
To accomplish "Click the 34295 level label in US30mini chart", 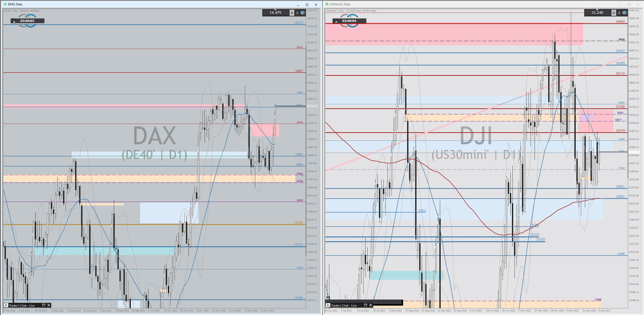I will tap(620, 63).
